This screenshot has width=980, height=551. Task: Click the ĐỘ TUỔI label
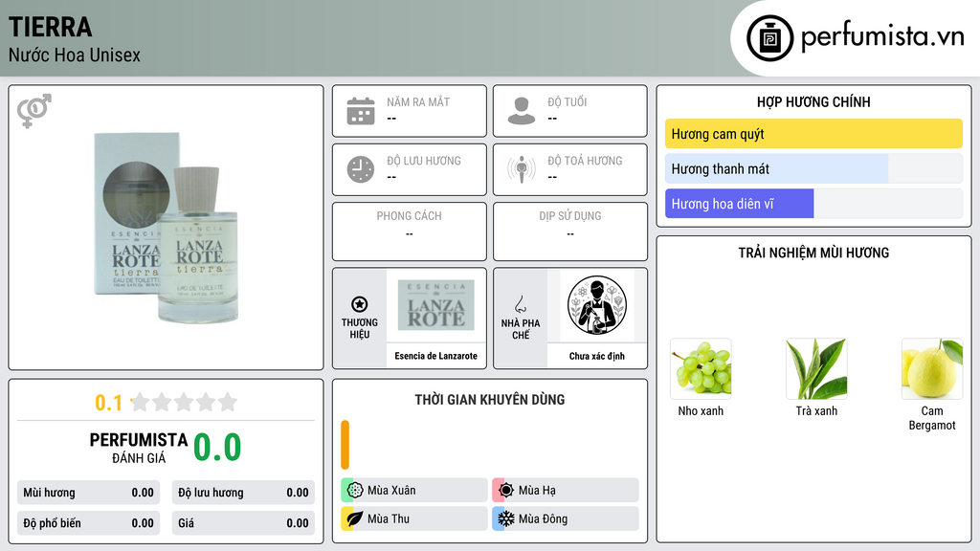[x=568, y=101]
